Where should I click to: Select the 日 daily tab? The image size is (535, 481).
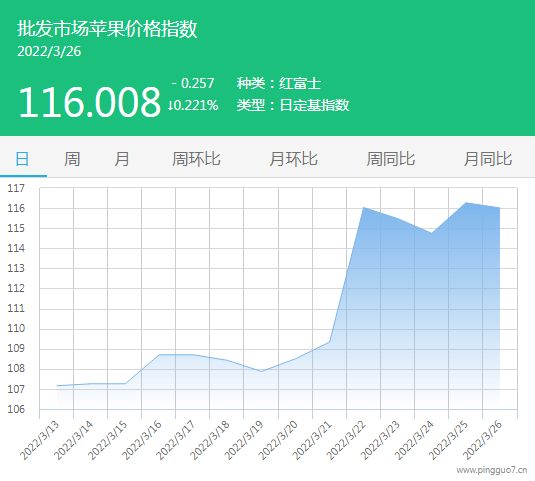coord(23,159)
